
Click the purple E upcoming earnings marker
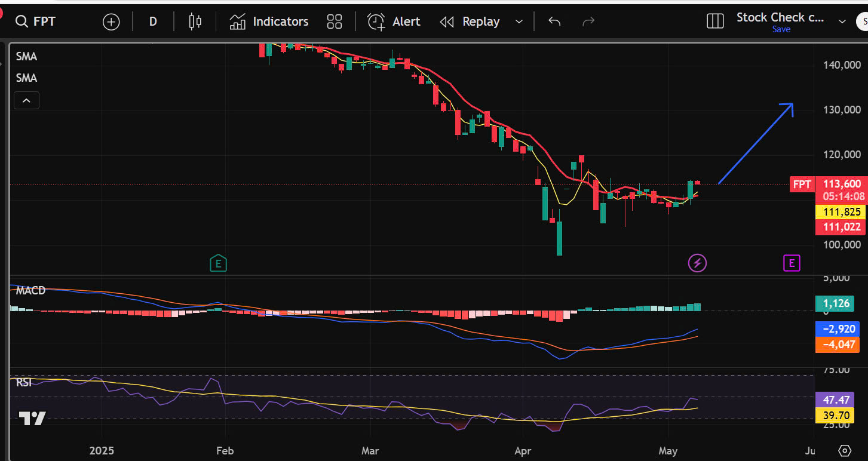tap(792, 262)
